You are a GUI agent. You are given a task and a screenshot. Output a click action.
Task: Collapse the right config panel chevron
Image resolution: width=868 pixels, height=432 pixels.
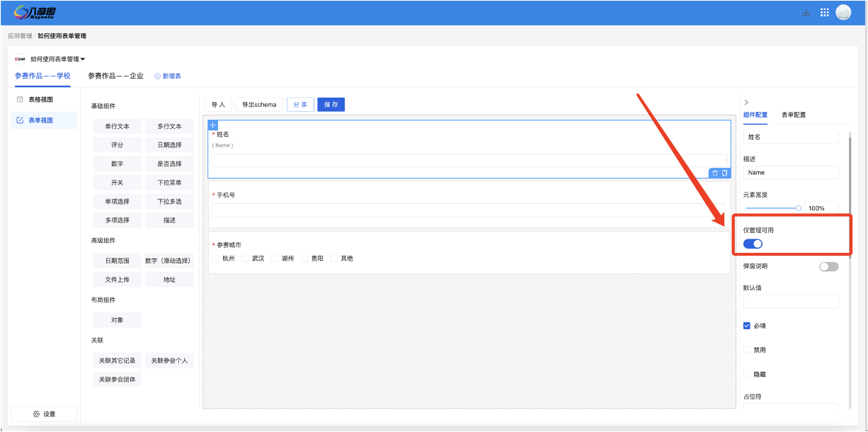coord(746,103)
